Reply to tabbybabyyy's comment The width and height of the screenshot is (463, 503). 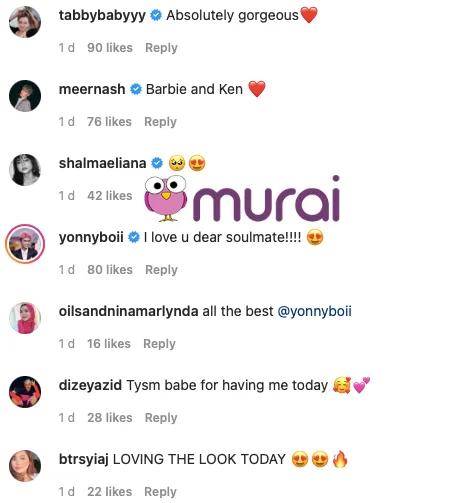click(x=161, y=48)
